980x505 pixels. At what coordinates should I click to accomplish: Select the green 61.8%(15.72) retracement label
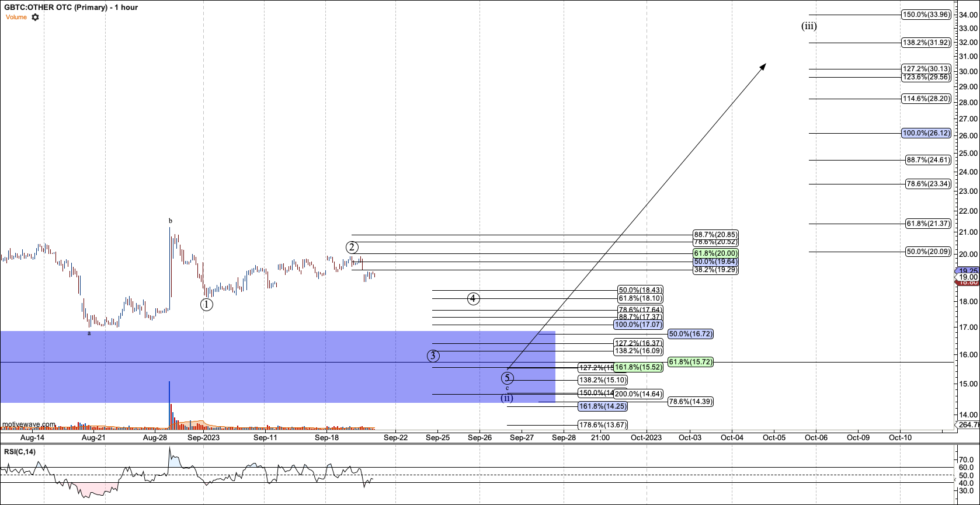point(690,362)
